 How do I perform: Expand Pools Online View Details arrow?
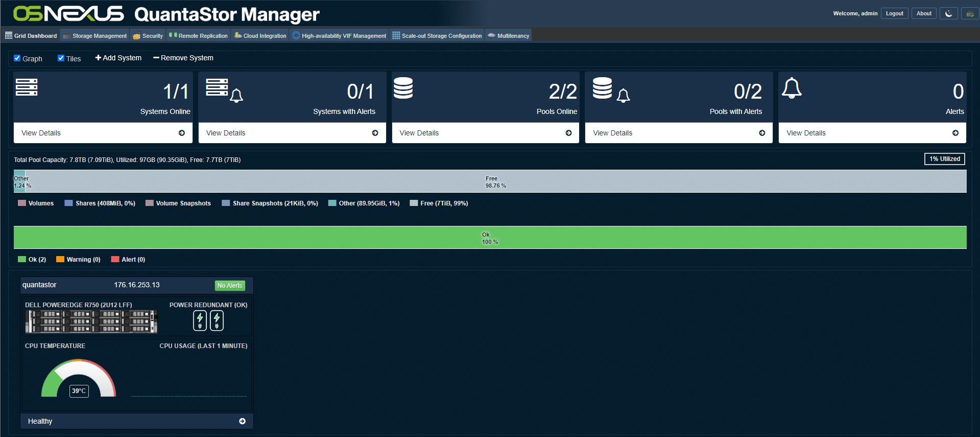[x=568, y=133]
